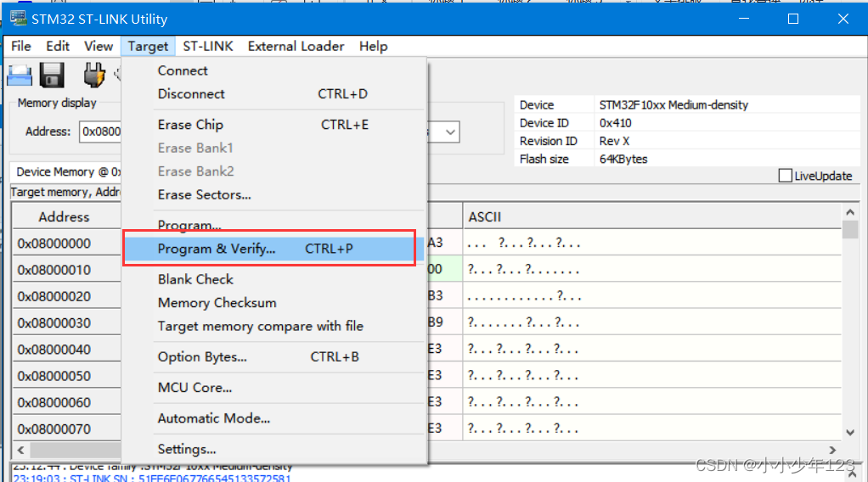Open Option Bytes... from the menu
The image size is (868, 482).
[274, 357]
